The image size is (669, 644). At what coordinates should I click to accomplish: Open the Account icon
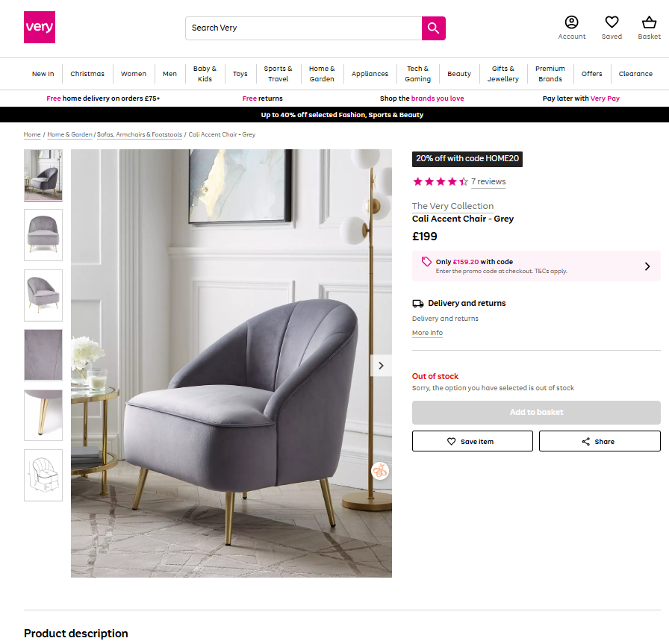click(x=572, y=28)
